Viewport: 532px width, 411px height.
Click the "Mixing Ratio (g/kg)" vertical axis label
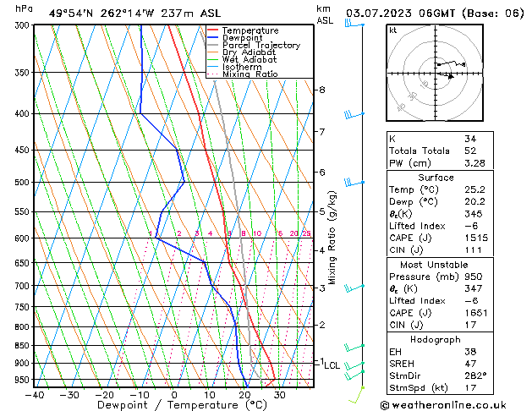pyautogui.click(x=332, y=238)
